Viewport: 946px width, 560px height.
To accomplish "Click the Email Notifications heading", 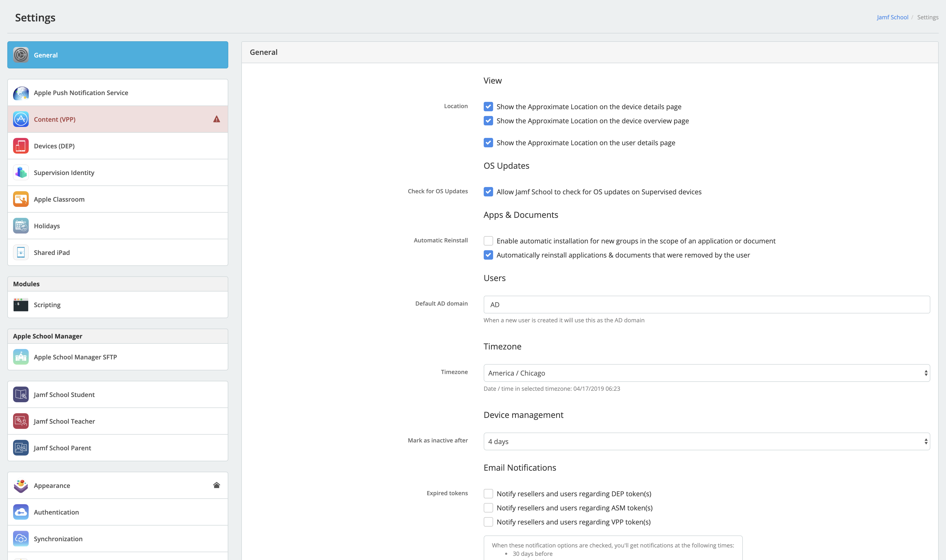I will [520, 468].
